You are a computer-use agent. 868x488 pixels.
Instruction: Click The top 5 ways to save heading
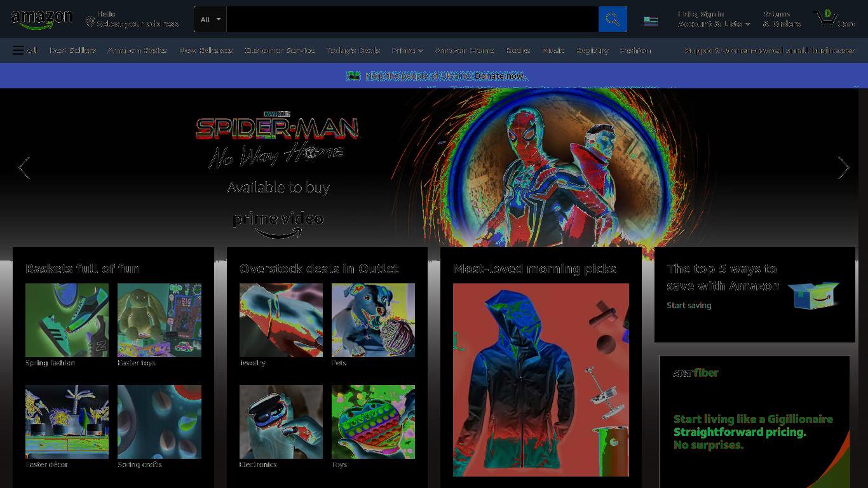tap(723, 278)
